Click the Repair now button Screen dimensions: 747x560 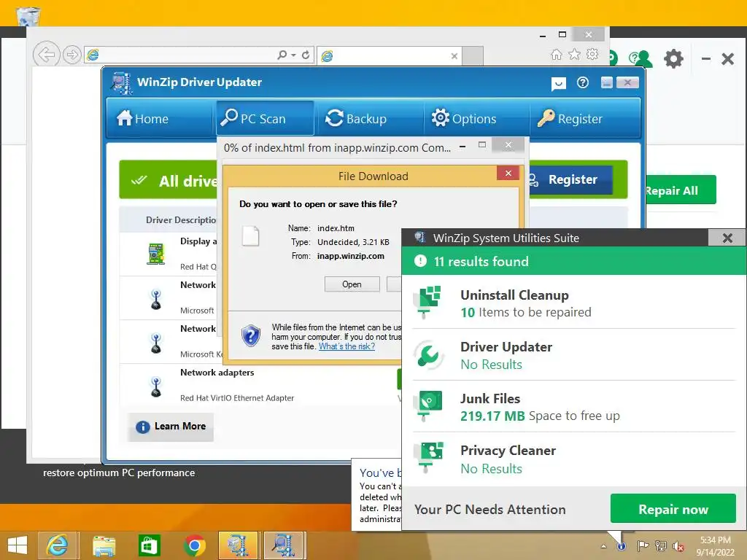pos(673,509)
